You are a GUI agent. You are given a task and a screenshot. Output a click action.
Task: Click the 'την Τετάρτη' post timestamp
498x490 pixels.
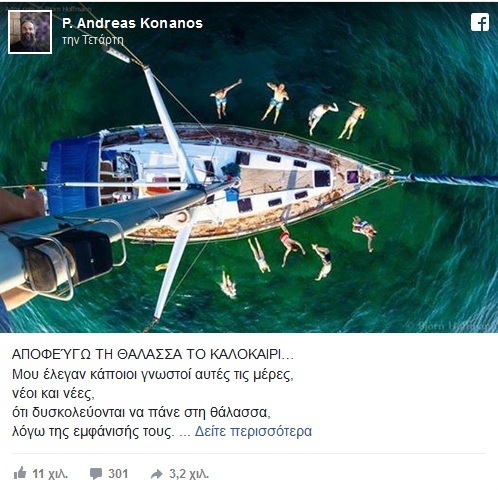(x=93, y=40)
